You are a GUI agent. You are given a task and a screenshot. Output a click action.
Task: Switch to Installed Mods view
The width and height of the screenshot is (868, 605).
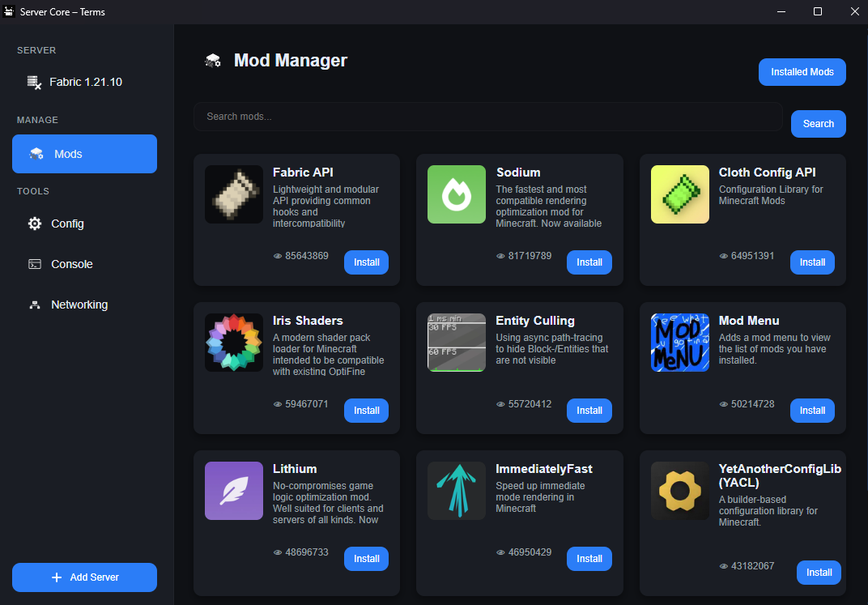pyautogui.click(x=802, y=72)
